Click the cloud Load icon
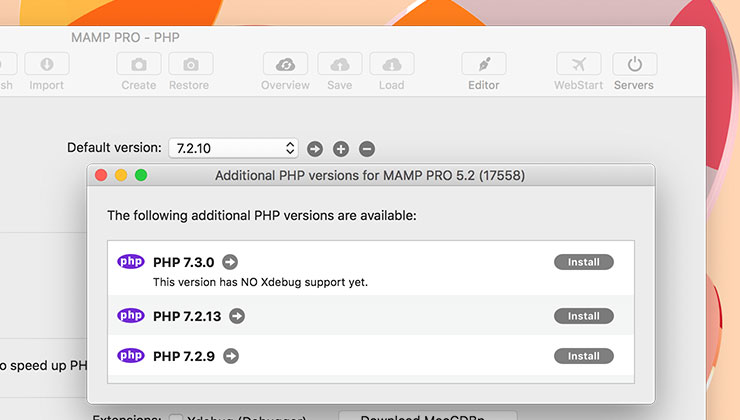 point(392,64)
